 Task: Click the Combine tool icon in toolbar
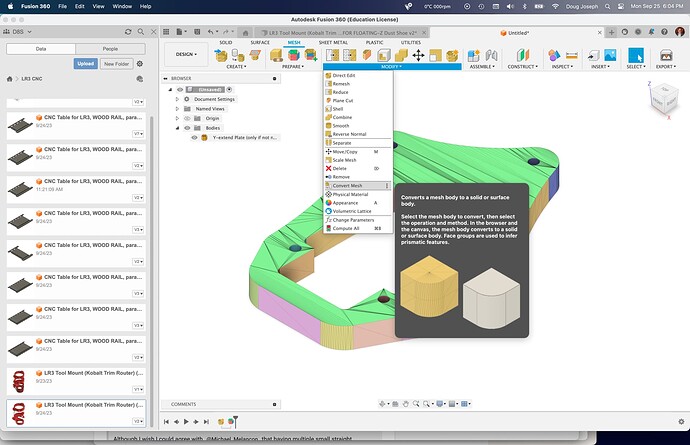[401, 55]
